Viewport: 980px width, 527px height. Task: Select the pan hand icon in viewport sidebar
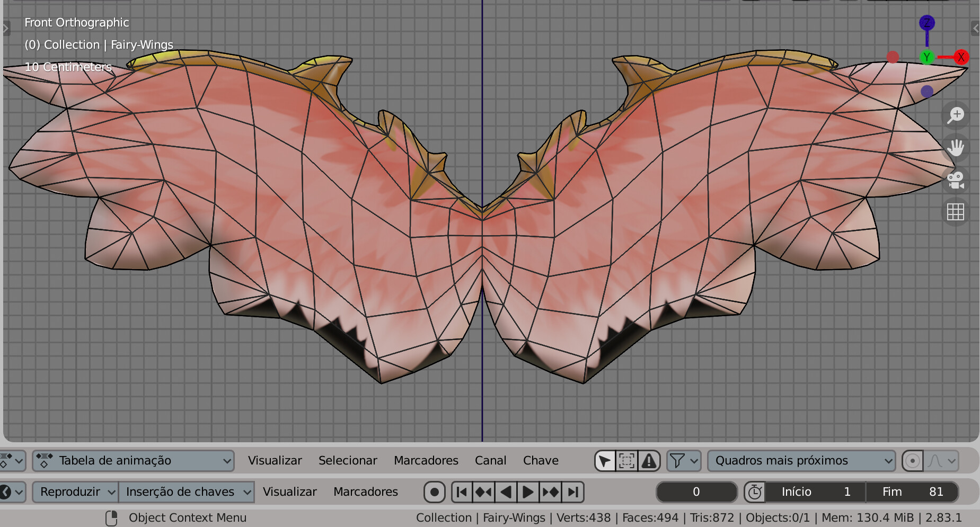[955, 147]
